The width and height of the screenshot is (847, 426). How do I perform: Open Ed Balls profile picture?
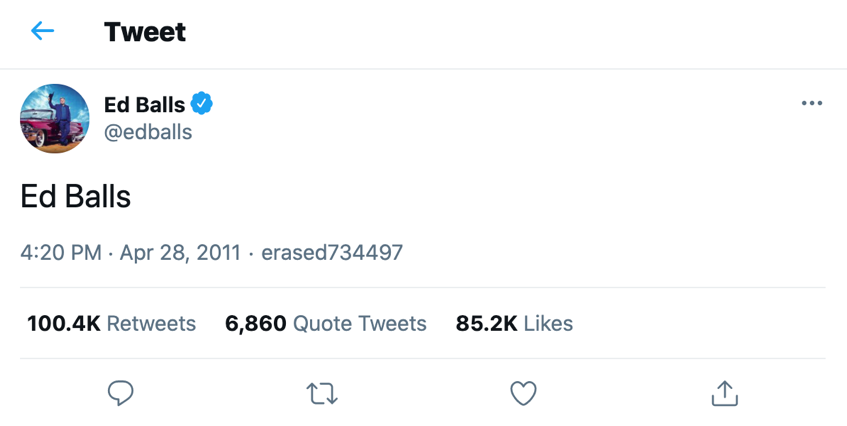(55, 118)
